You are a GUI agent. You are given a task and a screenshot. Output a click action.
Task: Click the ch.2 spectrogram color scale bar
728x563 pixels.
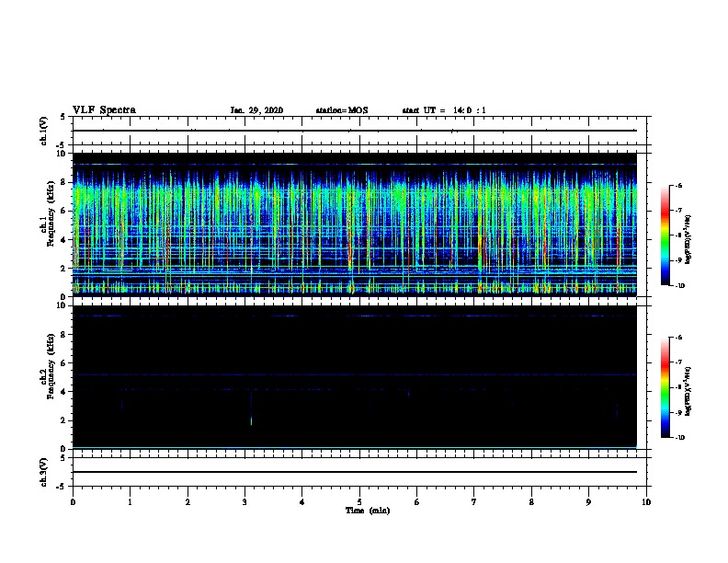(x=665, y=387)
